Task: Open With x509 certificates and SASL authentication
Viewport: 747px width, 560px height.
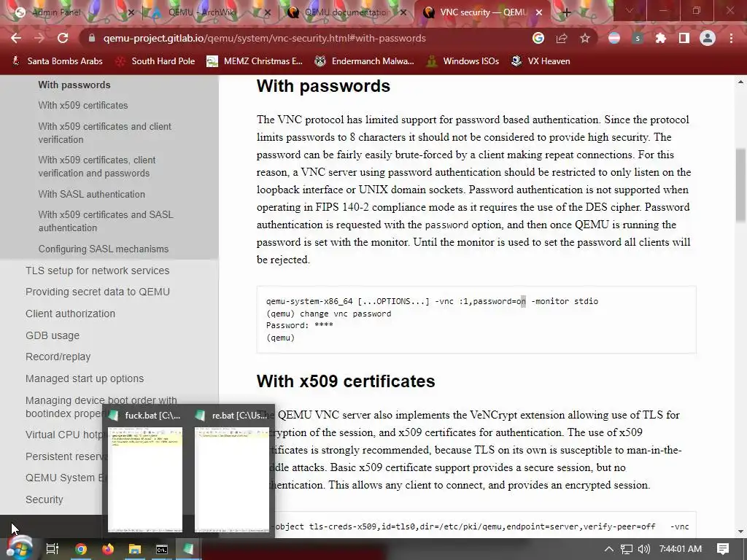Action: pos(106,221)
